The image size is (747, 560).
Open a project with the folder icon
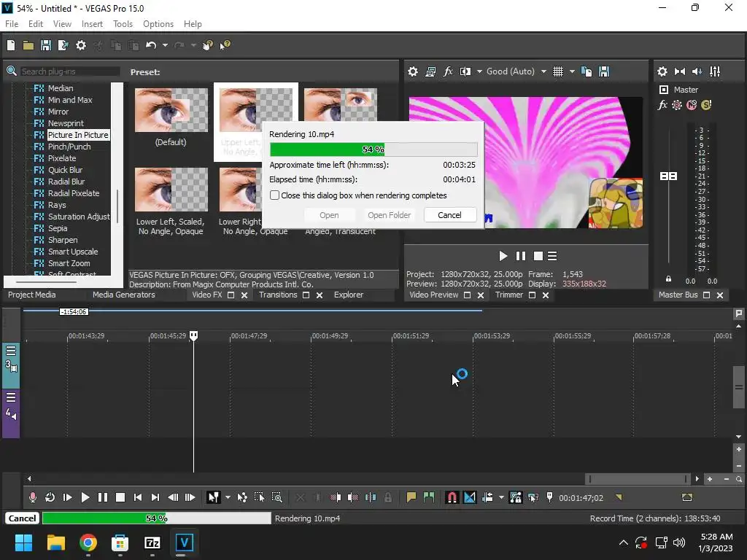[x=28, y=45]
